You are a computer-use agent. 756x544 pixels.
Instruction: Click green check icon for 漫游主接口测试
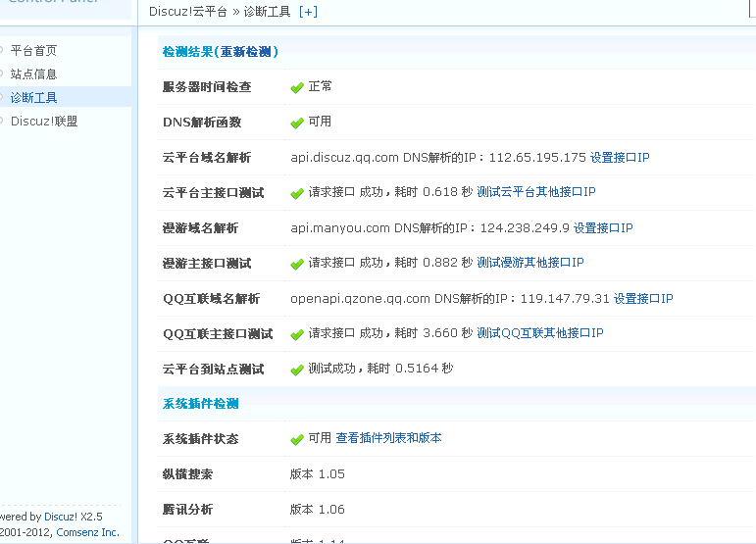(x=297, y=264)
